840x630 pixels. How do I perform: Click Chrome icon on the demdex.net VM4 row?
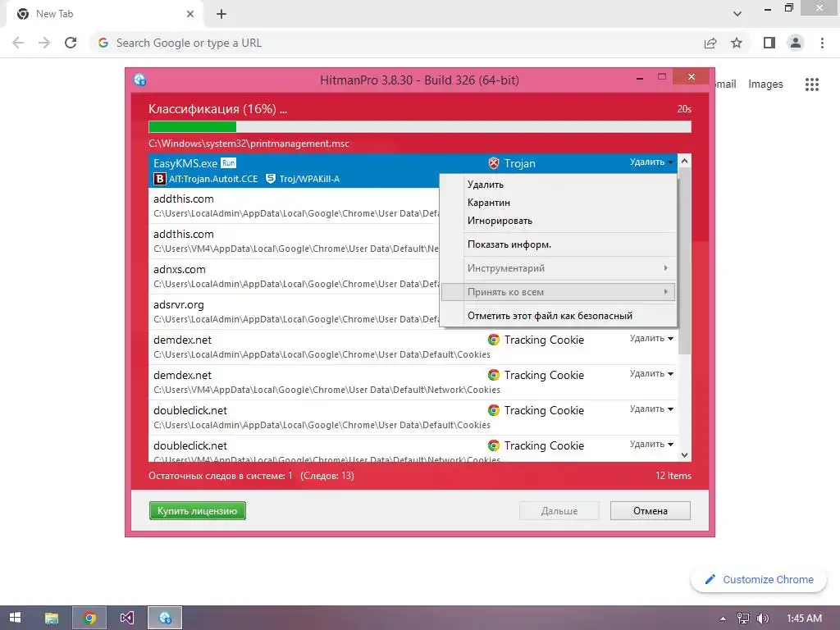click(493, 375)
